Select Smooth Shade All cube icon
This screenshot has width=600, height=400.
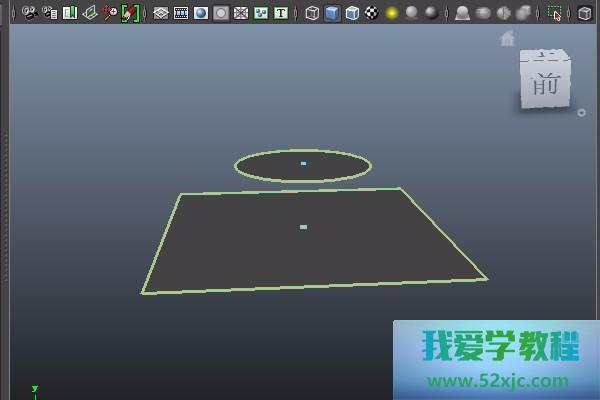point(333,13)
